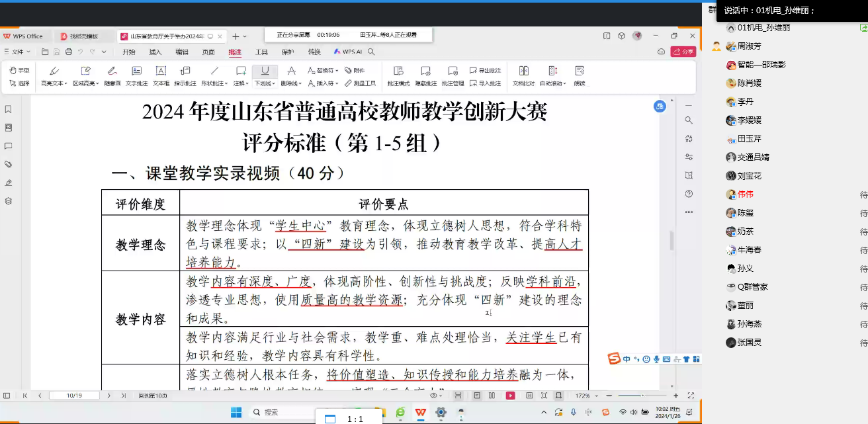This screenshot has height=424, width=868.
Task: Choose the Text box tool (文本框)
Action: point(161,75)
